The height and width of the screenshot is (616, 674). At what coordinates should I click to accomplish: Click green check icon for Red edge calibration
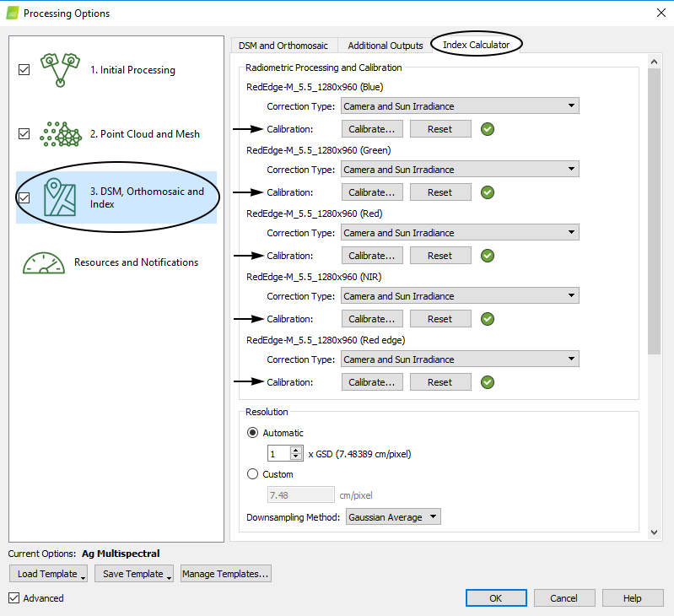(488, 382)
